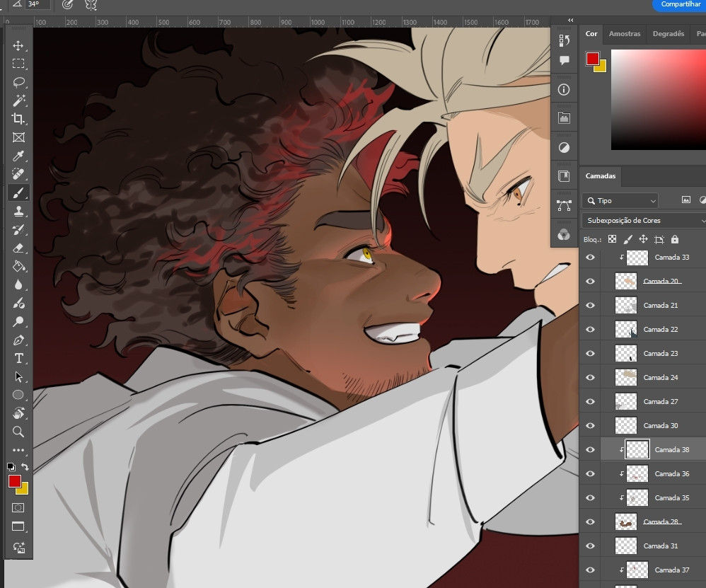
Task: Select the Zoom tool
Action: [18, 432]
